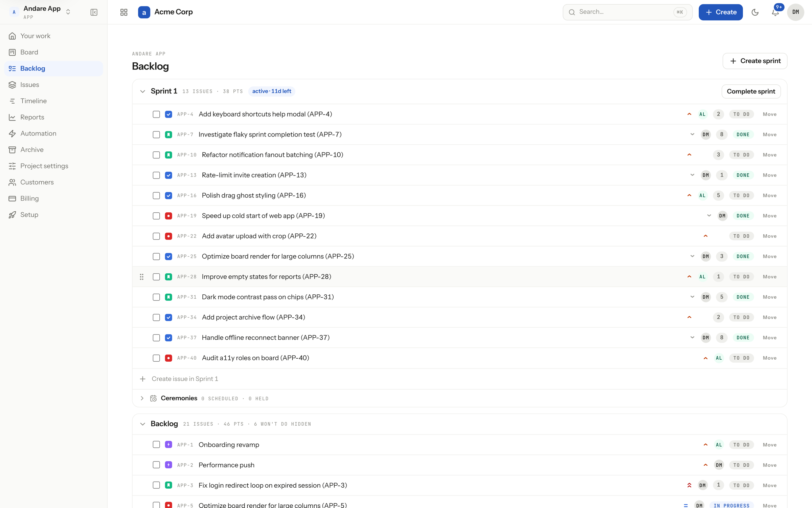Image resolution: width=812 pixels, height=508 pixels.
Task: Collapse the Sprint 1 section
Action: [142, 91]
